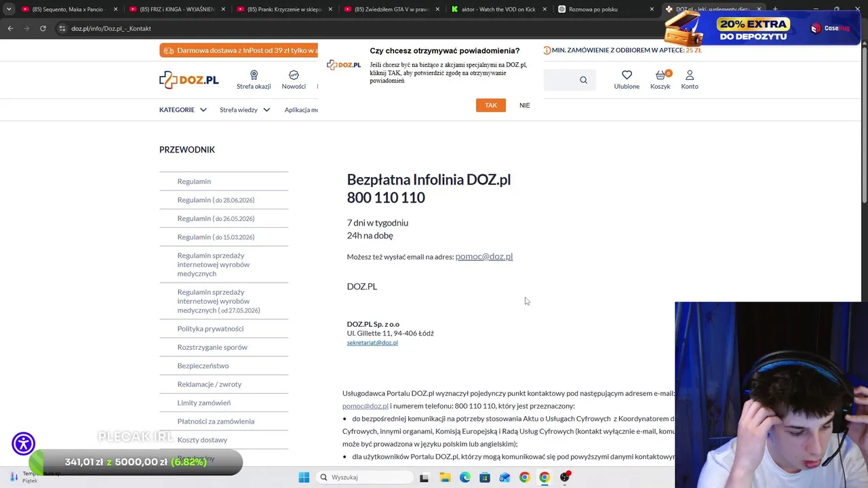Open the Koszyk shopping basket

point(660,75)
